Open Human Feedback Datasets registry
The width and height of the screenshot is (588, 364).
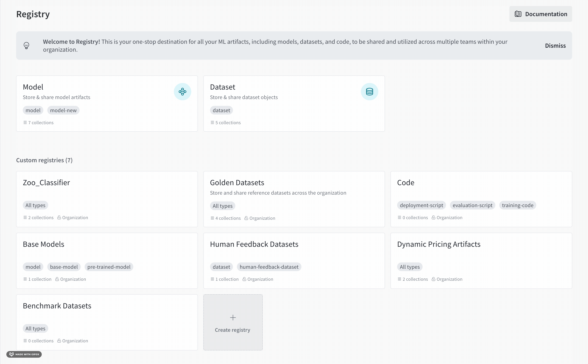click(254, 244)
